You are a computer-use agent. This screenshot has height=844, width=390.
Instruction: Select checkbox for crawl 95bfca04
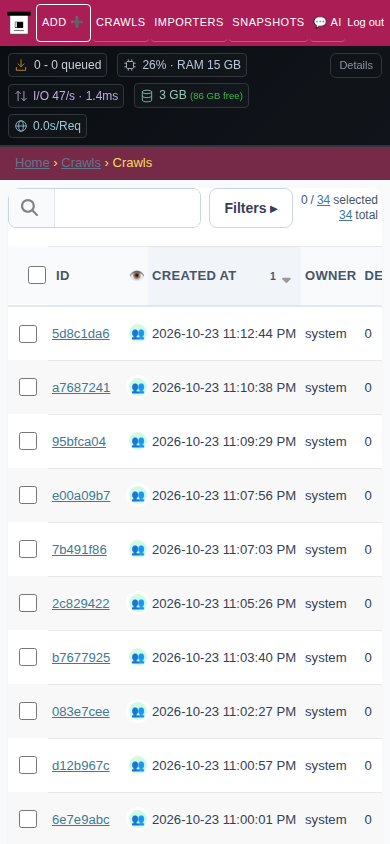[28, 441]
